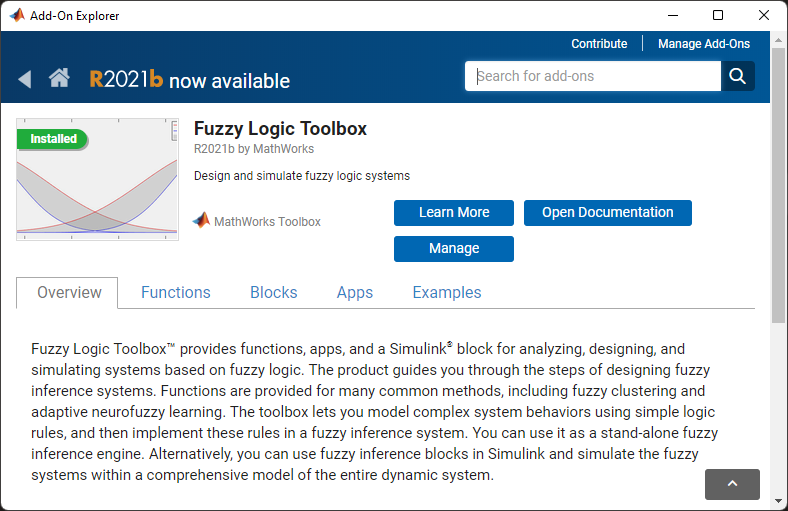Open the Blocks tab
The image size is (788, 511).
(x=274, y=293)
